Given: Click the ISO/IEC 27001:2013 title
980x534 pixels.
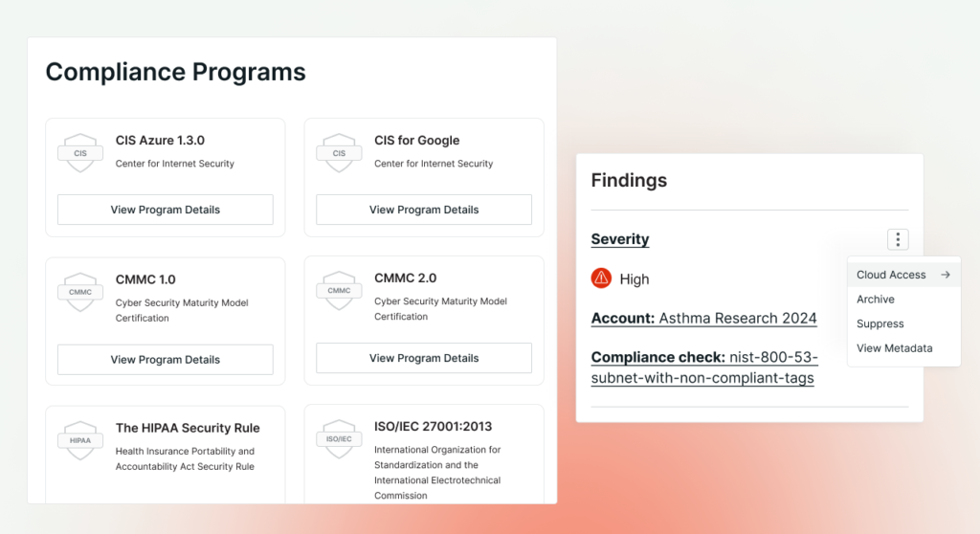Looking at the screenshot, I should pyautogui.click(x=434, y=427).
